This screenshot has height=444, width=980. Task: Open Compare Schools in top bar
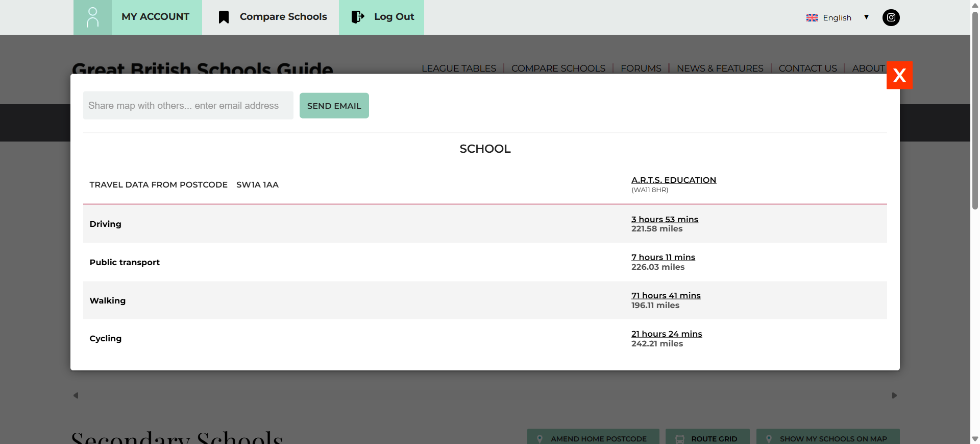click(283, 17)
